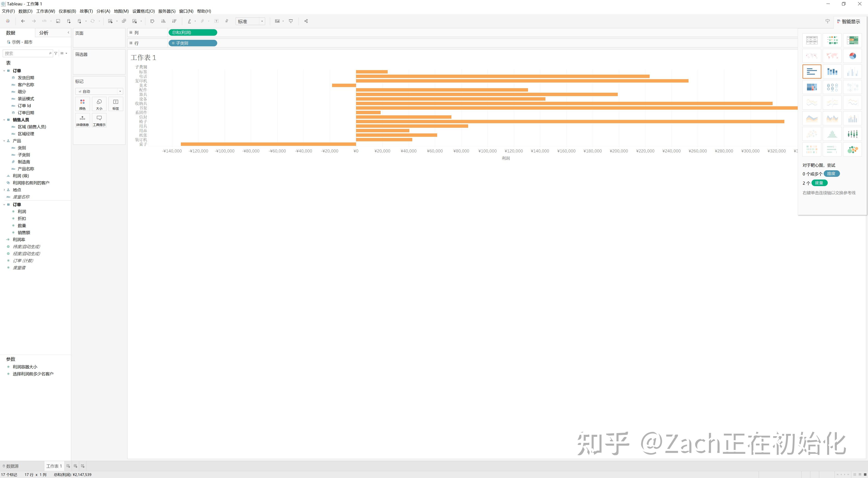
Task: Open the 自动 mark type dropdown
Action: coord(99,91)
